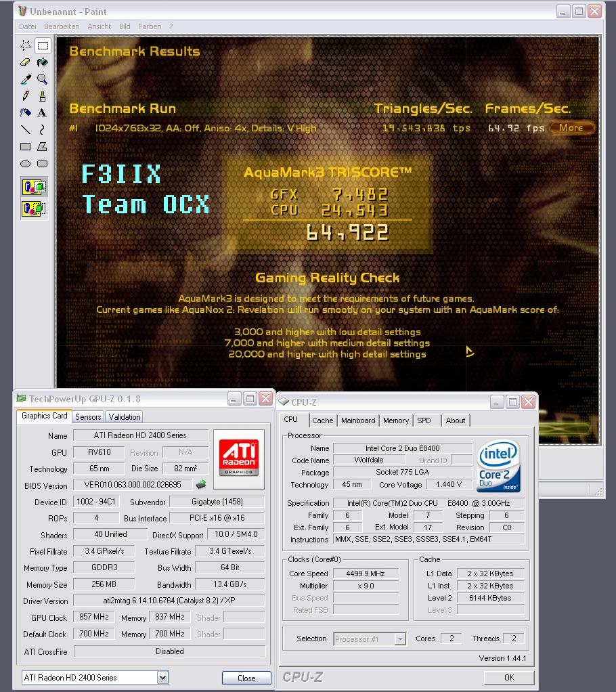Click the Multiplier x 9.0 field

click(366, 586)
